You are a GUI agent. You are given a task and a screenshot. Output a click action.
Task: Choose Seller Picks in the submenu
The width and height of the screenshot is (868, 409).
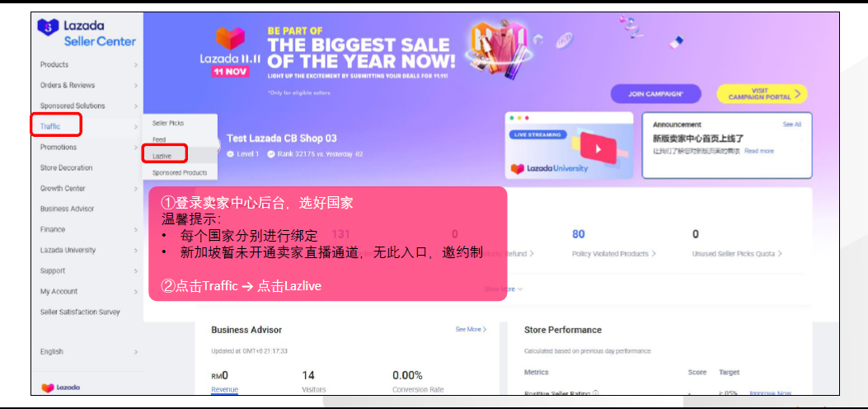pos(168,123)
